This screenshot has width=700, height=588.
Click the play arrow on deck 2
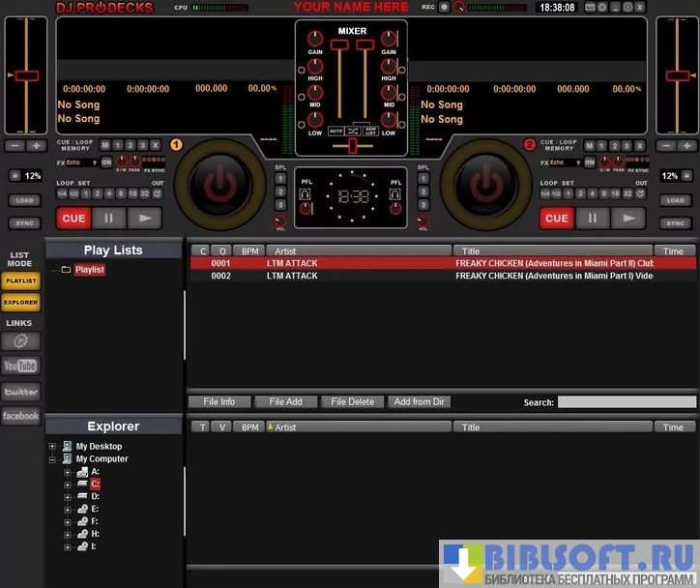pyautogui.click(x=629, y=219)
